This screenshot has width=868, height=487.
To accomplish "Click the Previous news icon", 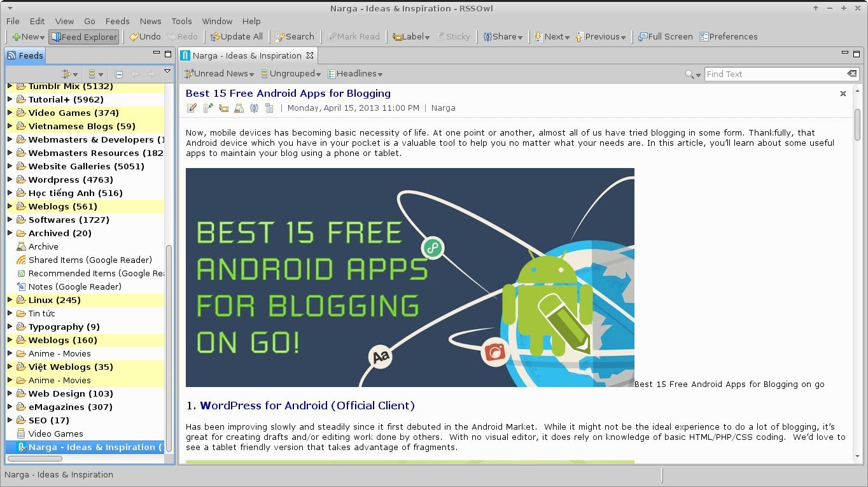I will 579,37.
